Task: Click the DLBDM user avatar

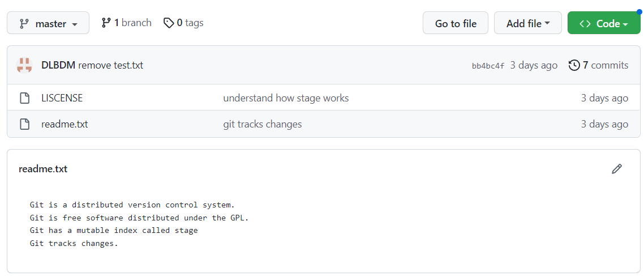Action: click(24, 65)
